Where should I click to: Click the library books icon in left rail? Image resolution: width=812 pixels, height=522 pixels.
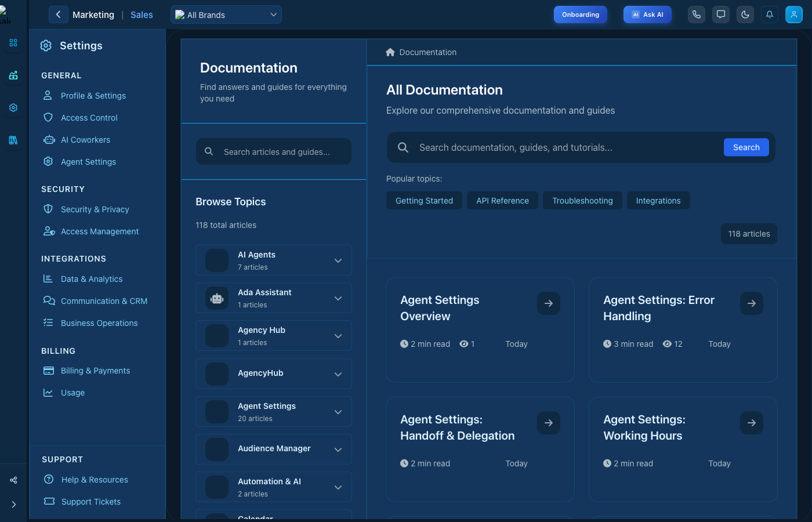[13, 140]
